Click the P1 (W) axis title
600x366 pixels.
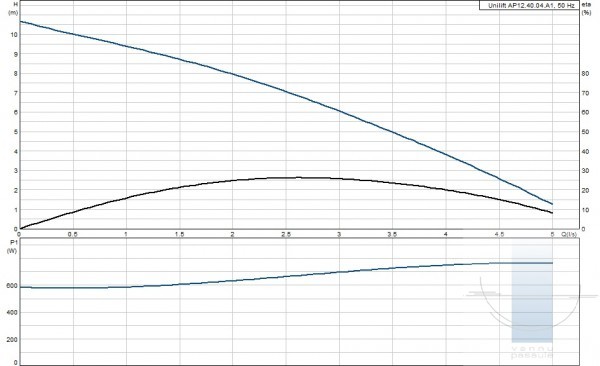[12, 247]
